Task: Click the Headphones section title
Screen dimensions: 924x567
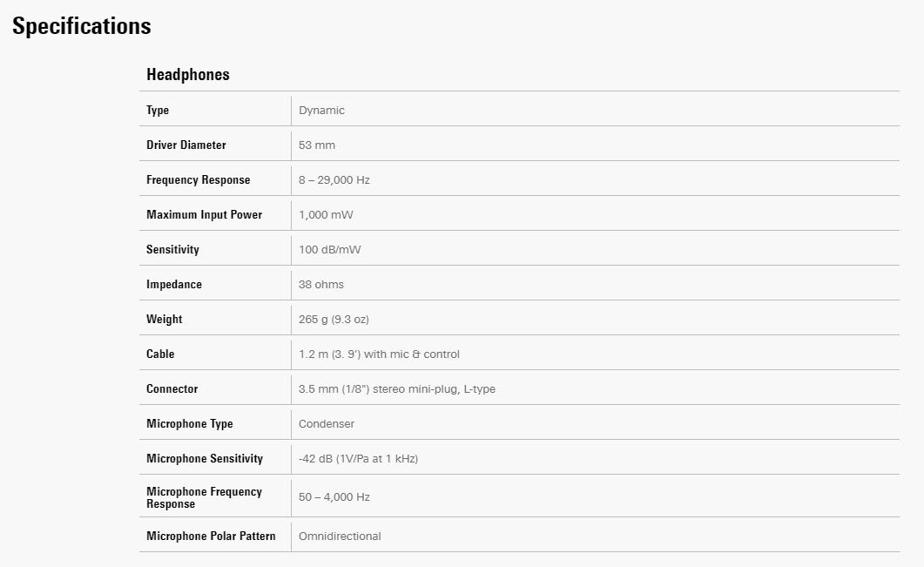Action: coord(188,75)
